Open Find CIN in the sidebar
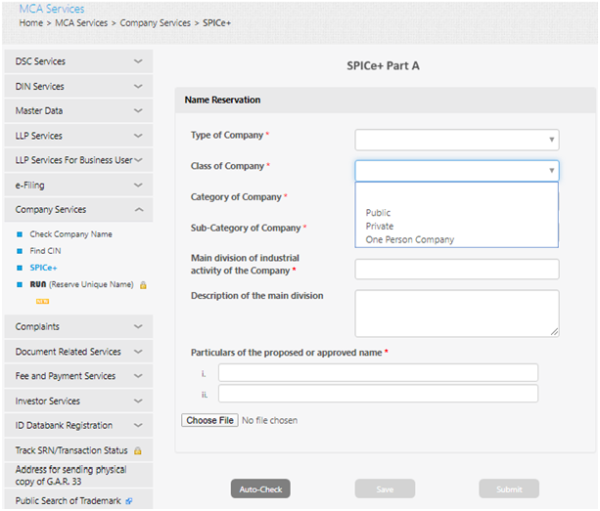This screenshot has height=511, width=600. (x=45, y=251)
